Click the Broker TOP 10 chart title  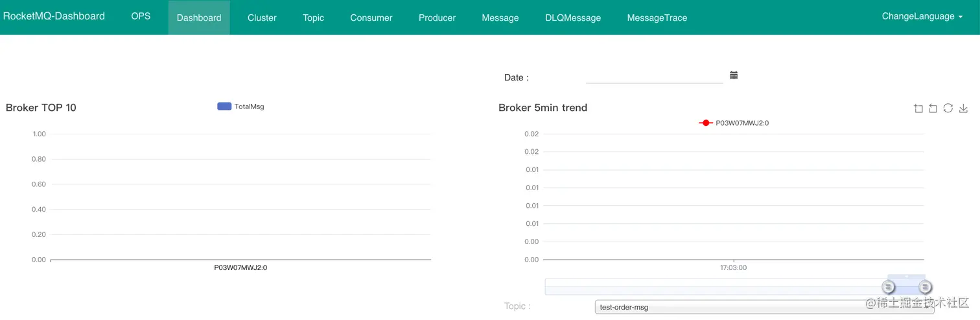coord(41,108)
